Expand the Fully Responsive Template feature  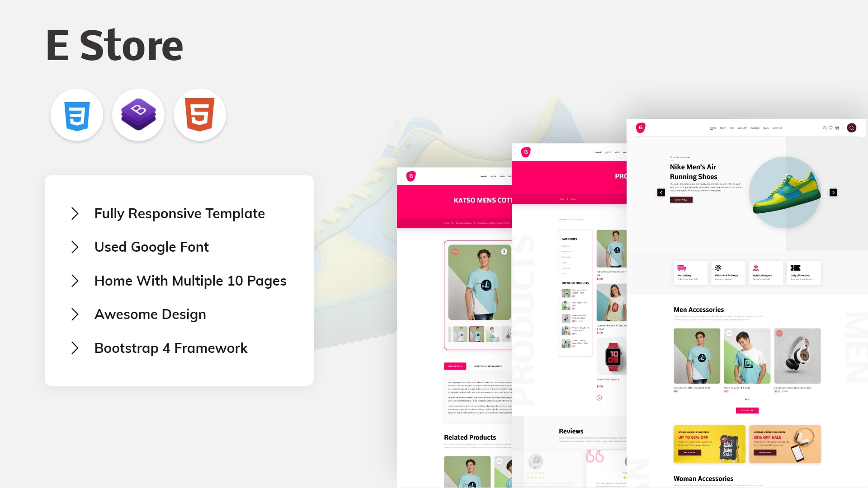pos(75,213)
